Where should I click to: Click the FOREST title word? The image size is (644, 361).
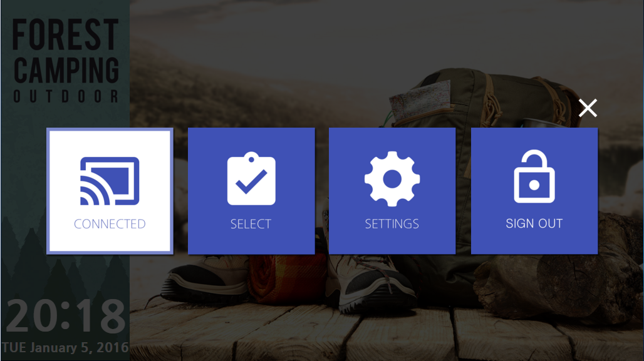click(x=66, y=34)
